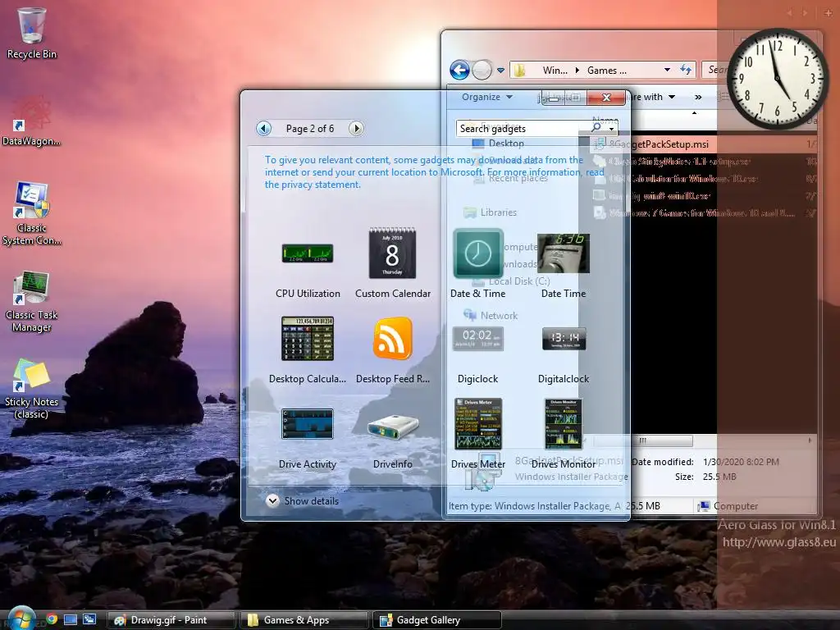Open Recycle Bin desktop icon

tap(32, 33)
